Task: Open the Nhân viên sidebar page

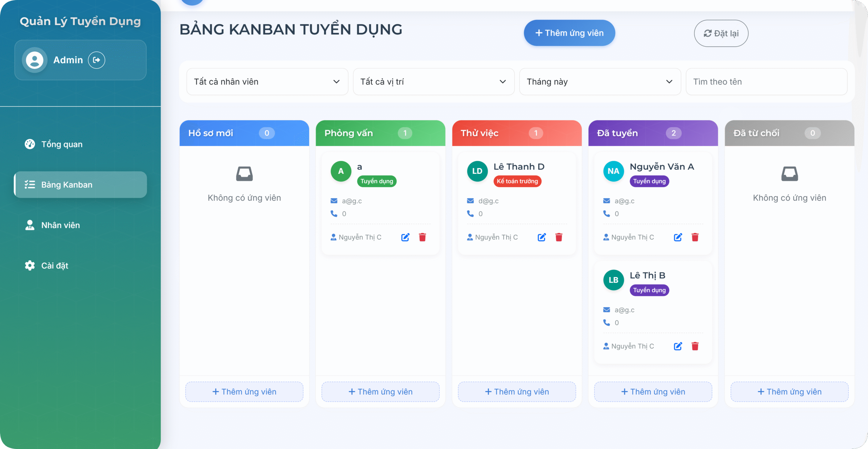Action: pos(60,225)
